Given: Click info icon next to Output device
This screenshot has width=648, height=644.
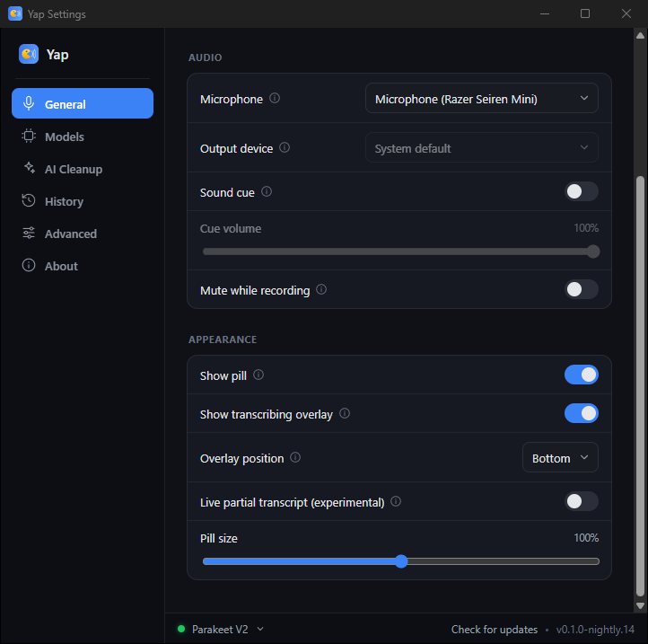Looking at the screenshot, I should click(x=285, y=147).
